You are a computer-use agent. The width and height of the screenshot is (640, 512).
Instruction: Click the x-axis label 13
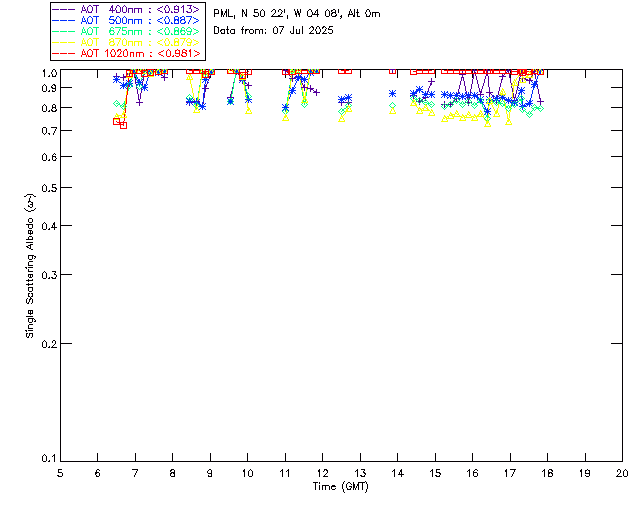coord(360,473)
